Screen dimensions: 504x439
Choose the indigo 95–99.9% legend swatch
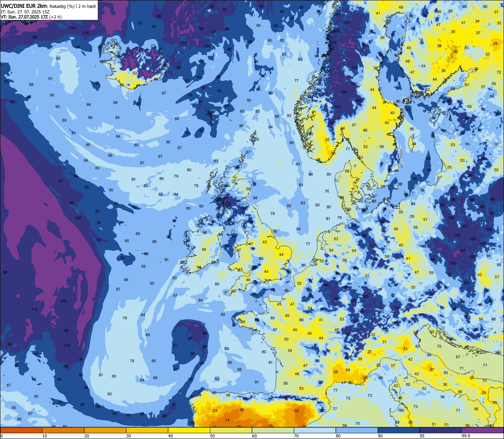pos(441,430)
